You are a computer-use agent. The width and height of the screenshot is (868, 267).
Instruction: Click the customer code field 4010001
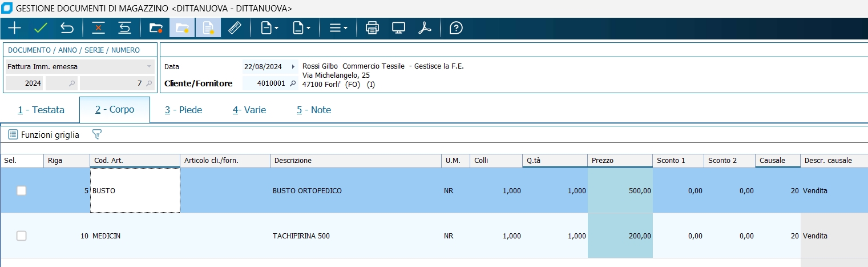[264, 83]
